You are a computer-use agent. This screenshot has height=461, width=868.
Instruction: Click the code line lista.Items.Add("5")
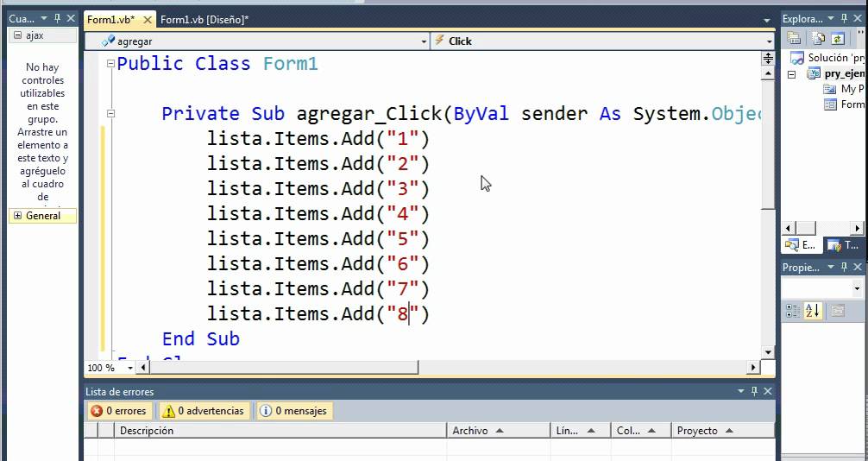pyautogui.click(x=318, y=239)
